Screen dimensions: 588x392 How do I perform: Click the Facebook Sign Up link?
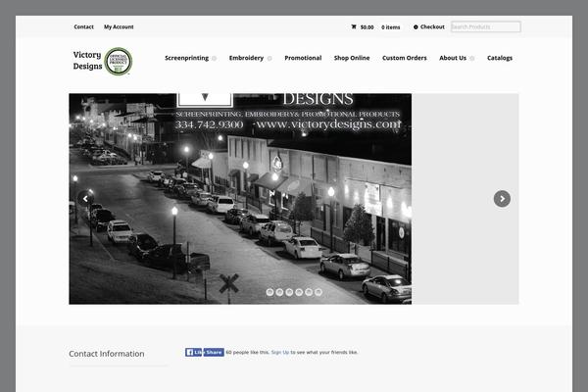(x=280, y=352)
